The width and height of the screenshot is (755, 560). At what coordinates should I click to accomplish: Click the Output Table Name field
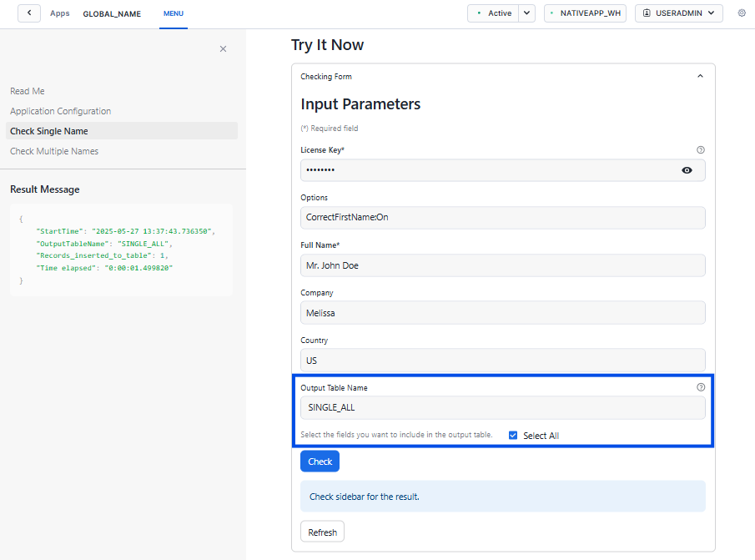503,408
